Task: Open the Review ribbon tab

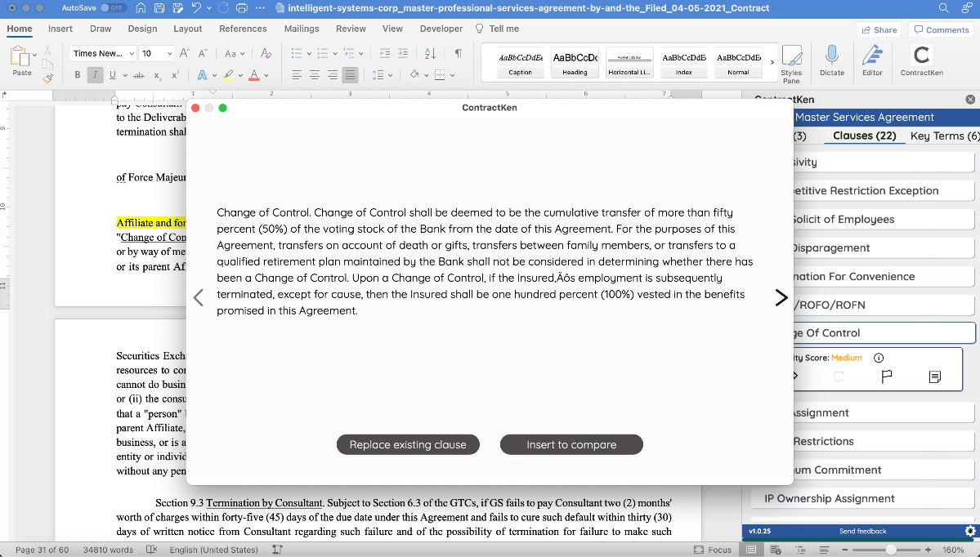Action: pos(351,28)
